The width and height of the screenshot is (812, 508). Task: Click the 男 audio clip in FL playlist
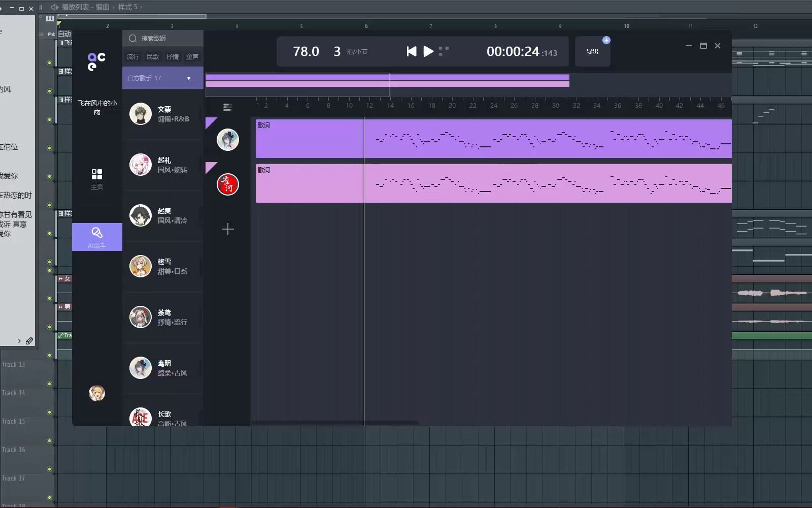pyautogui.click(x=64, y=307)
